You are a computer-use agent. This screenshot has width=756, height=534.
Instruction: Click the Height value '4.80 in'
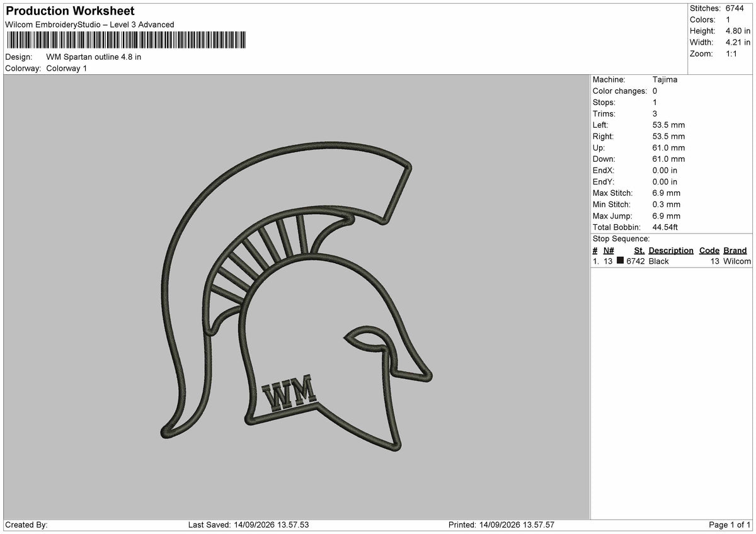[x=738, y=31]
